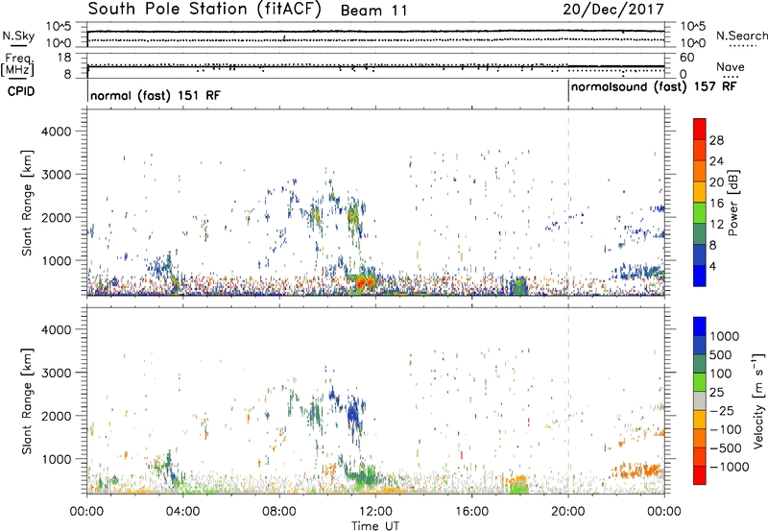Click the blue velocity patch near 11:00 UT
This screenshot has height=532, width=768.
[353, 415]
